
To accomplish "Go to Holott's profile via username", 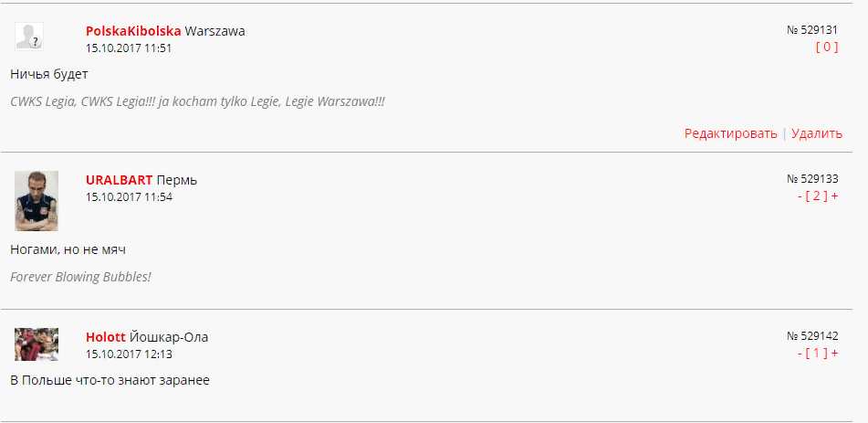I will point(106,337).
